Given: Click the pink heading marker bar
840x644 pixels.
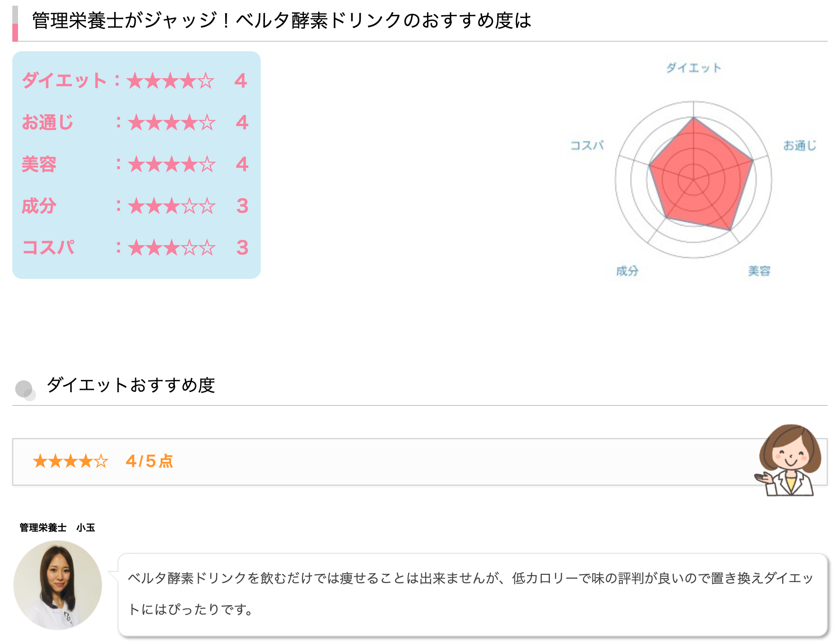Looking at the screenshot, I should point(15,23).
